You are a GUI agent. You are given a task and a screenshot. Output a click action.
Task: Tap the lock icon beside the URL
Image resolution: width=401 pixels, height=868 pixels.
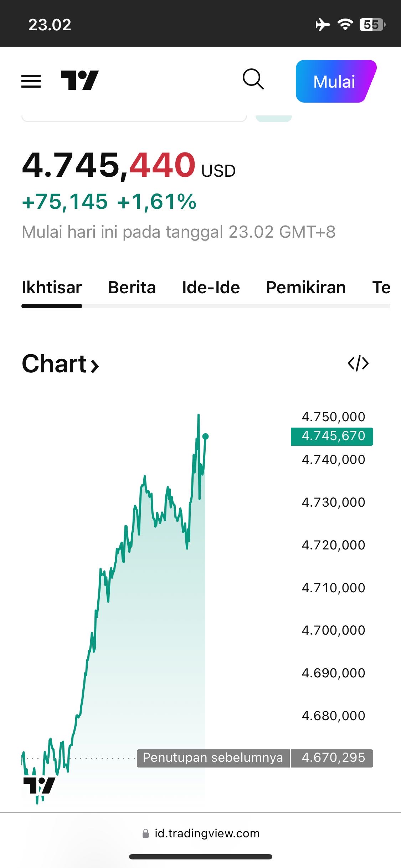coord(145,833)
